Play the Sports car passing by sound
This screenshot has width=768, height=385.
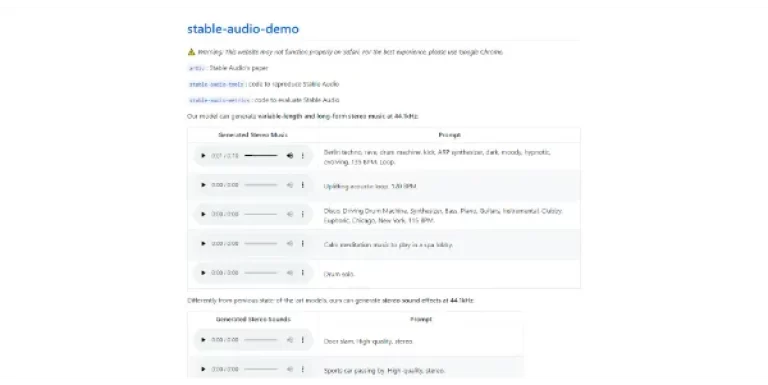click(x=203, y=369)
